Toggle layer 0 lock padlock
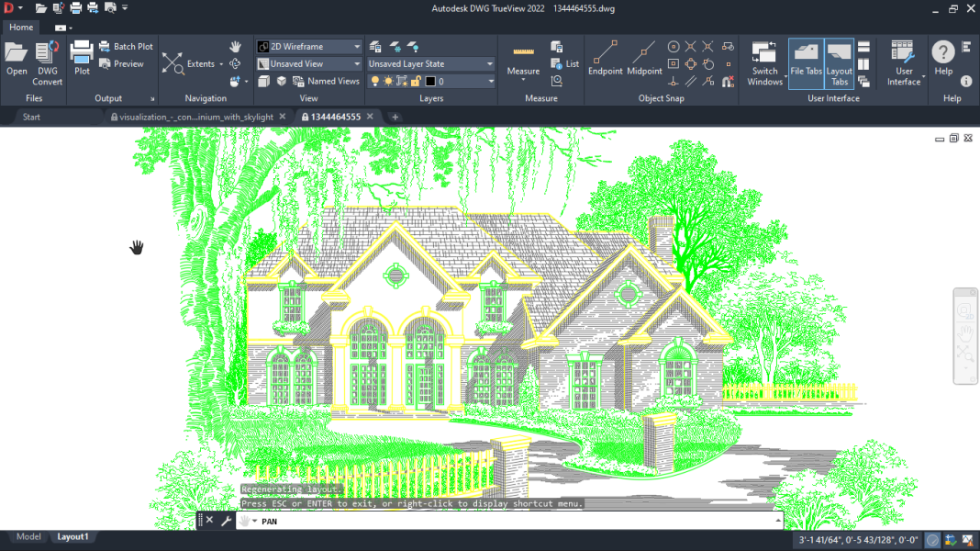This screenshot has width=980, height=551. [x=416, y=82]
